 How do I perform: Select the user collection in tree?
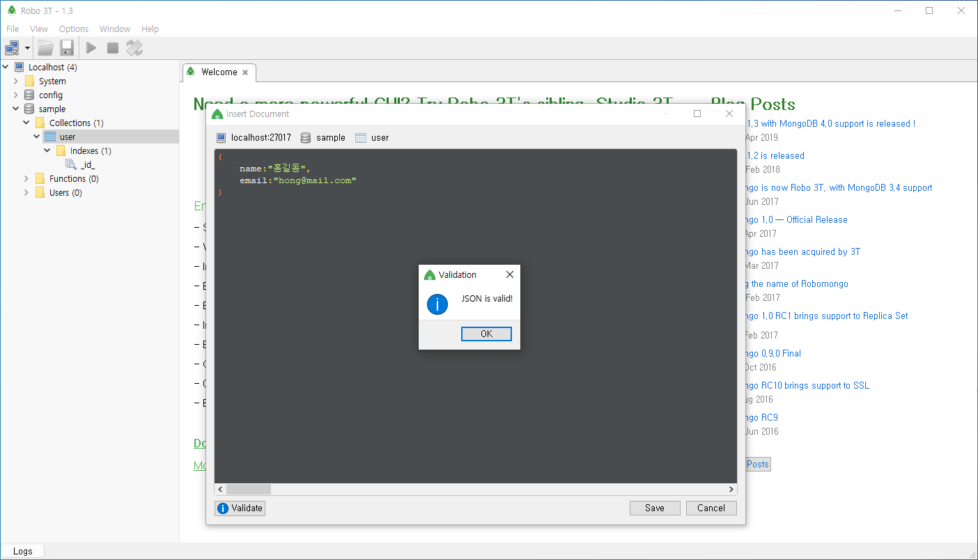tap(68, 137)
